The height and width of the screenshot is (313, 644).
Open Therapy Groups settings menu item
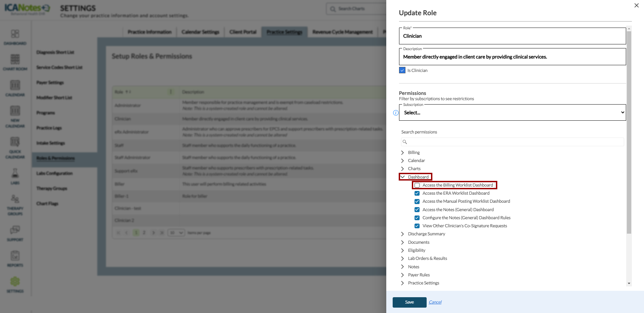[52, 189]
